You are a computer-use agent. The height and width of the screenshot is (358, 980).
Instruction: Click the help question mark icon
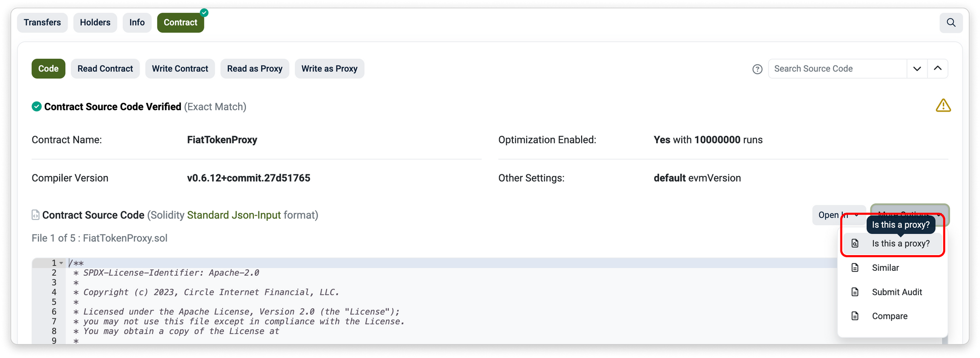click(x=757, y=69)
